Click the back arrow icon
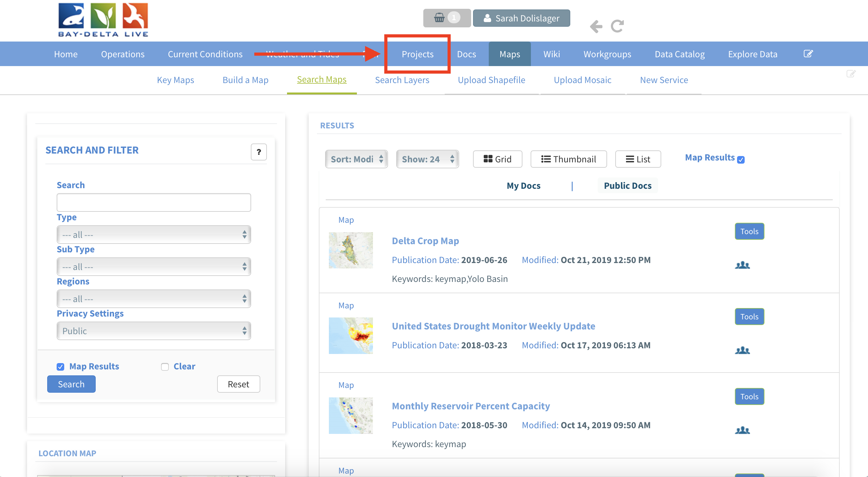Image resolution: width=868 pixels, height=477 pixels. [x=596, y=26]
